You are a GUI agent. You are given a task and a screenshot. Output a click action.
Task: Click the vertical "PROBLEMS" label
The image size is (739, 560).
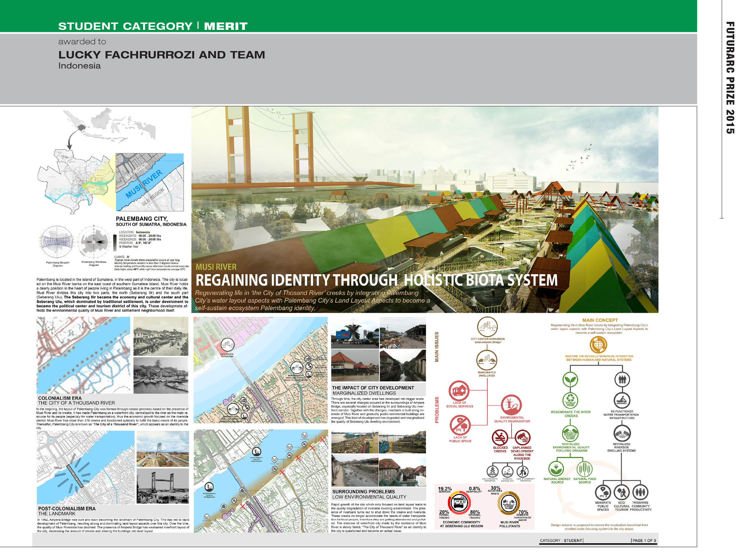click(x=437, y=410)
